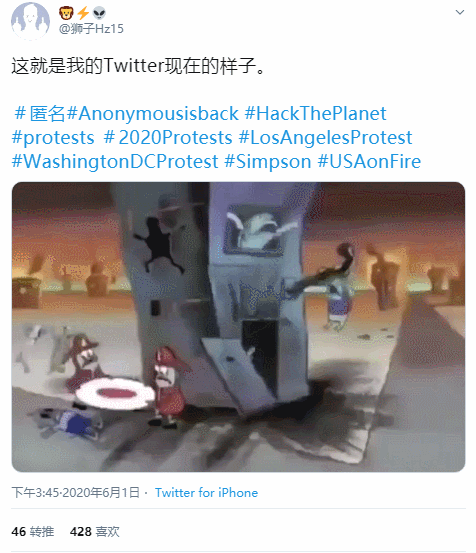View the 428 喜欢 likes list
476x553 pixels.
[x=94, y=531]
